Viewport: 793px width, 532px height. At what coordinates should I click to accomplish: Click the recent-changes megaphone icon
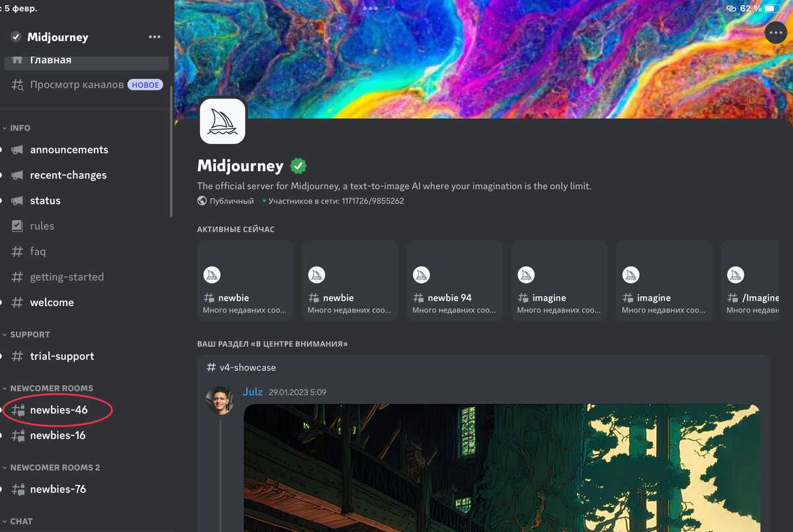coord(18,175)
